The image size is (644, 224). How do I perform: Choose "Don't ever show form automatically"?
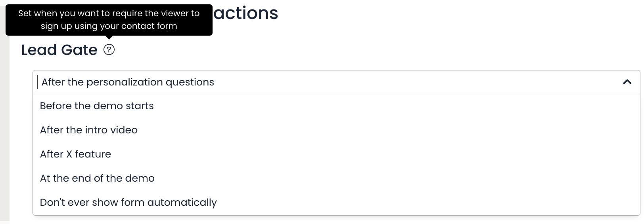(x=128, y=203)
